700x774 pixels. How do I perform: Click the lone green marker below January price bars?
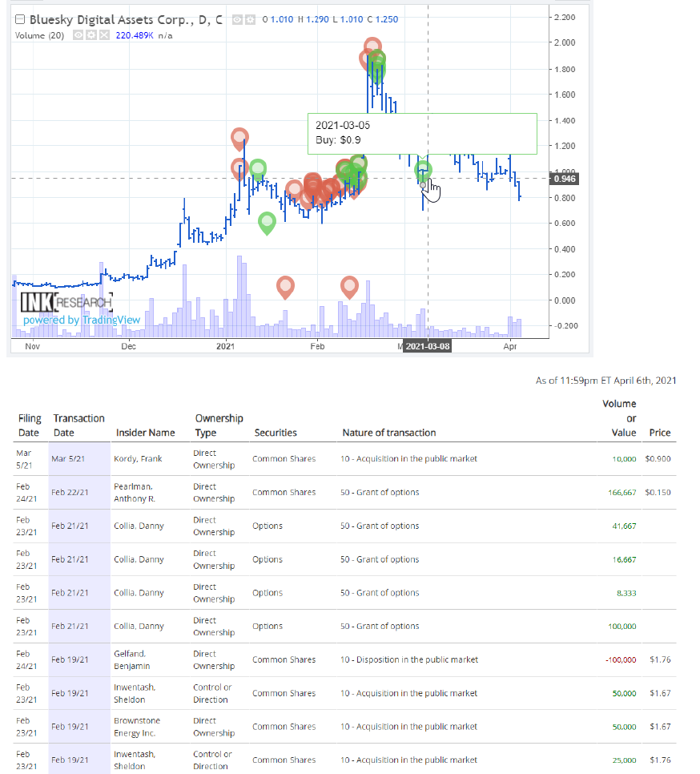click(x=268, y=223)
